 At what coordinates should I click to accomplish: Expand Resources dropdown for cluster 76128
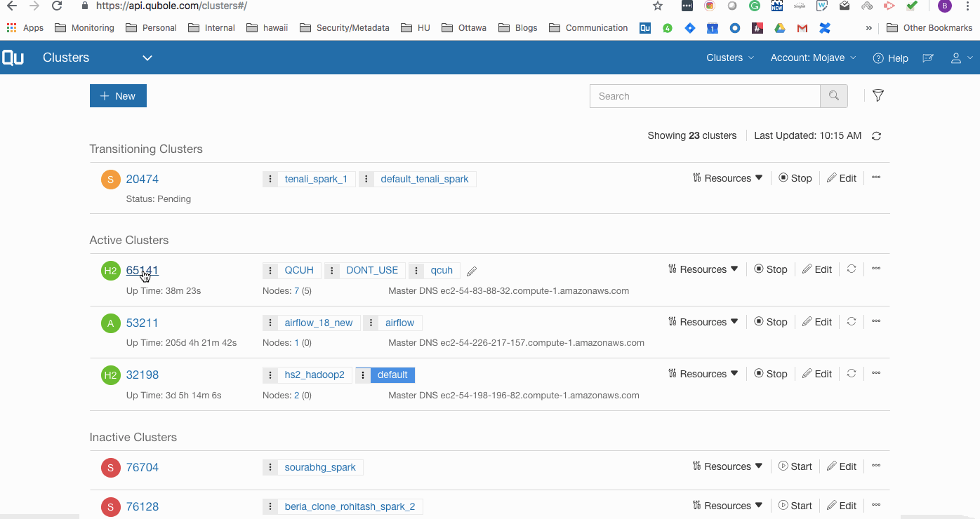click(x=727, y=506)
